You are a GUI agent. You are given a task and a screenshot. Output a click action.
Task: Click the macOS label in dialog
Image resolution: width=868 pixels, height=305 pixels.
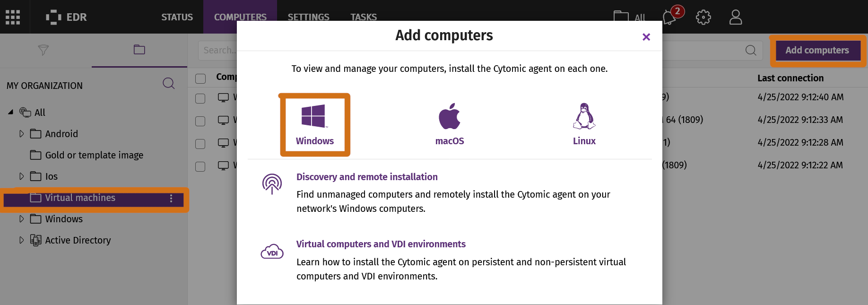point(450,141)
